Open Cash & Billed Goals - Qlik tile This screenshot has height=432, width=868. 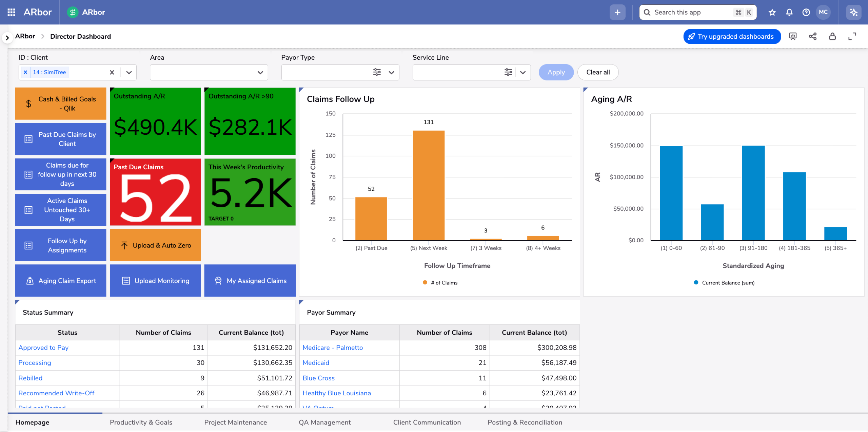61,104
